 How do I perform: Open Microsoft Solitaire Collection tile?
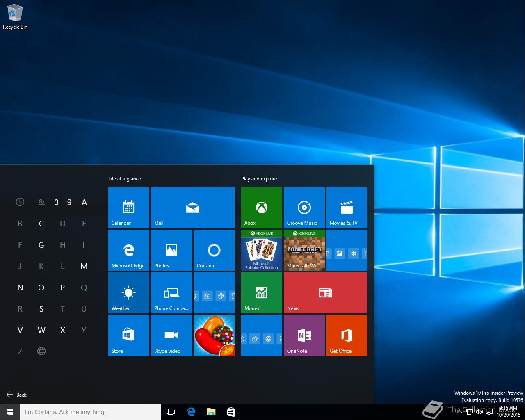click(262, 250)
